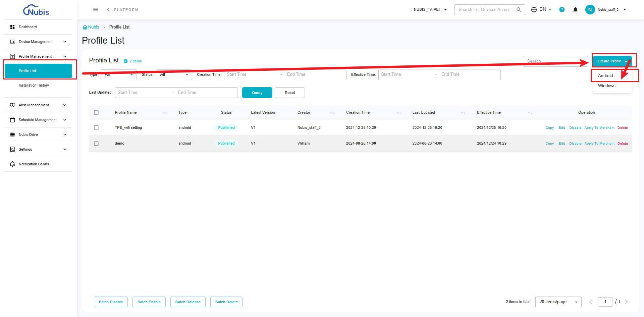Open the help question mark icon
Image resolution: width=644 pixels, height=317 pixels.
[x=562, y=10]
